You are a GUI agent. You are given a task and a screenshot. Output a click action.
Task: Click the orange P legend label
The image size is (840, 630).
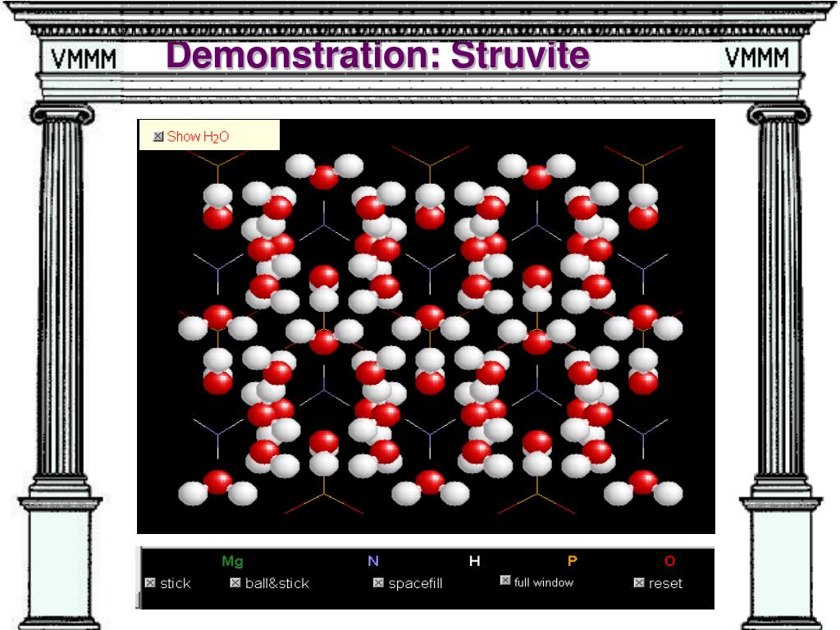(572, 561)
